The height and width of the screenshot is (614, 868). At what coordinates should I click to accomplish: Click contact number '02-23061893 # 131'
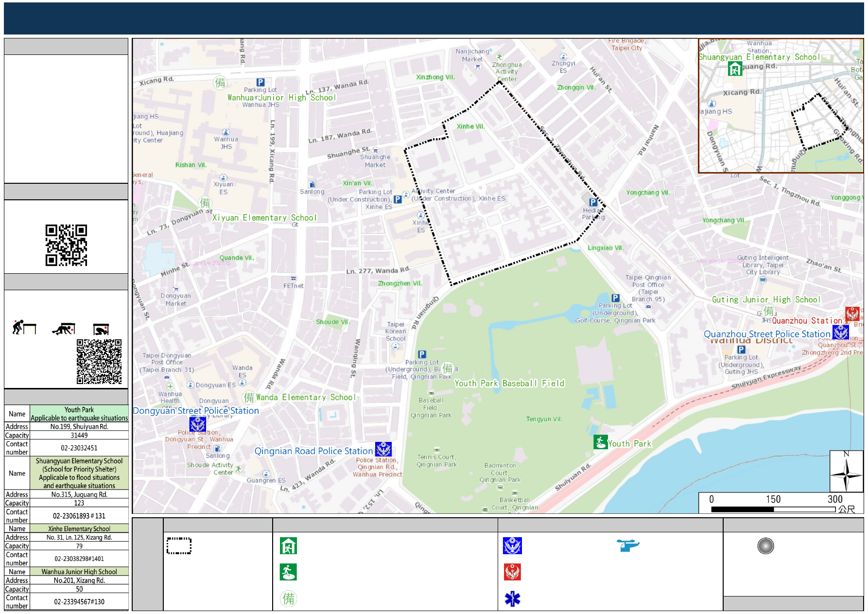79,516
